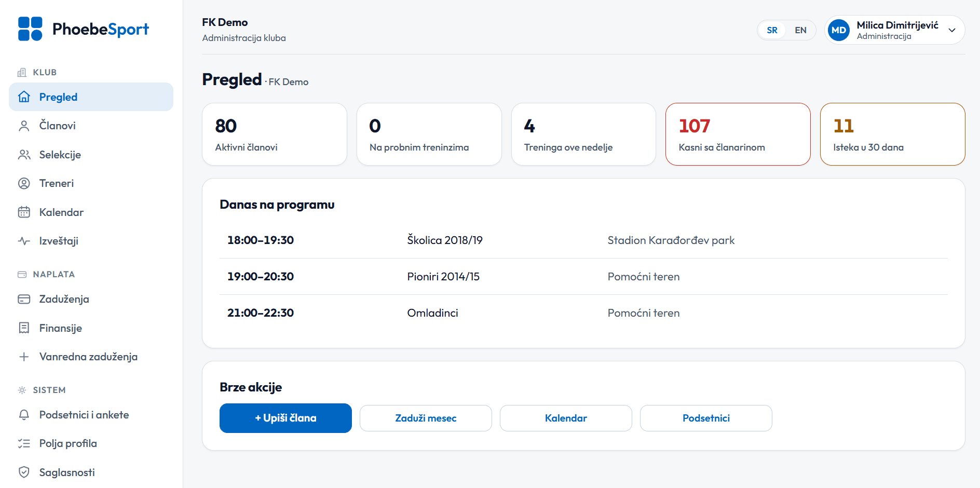The image size is (980, 488).
Task: Select the Omladinci 21:00–22:30 row
Action: (583, 313)
